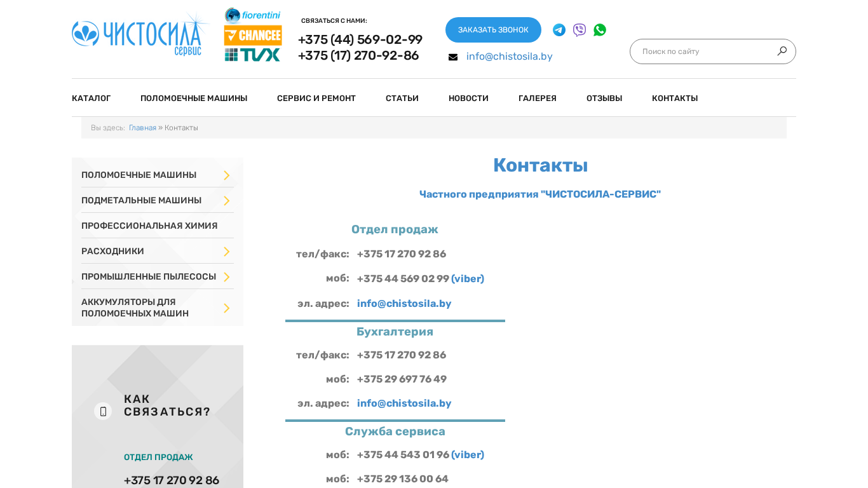868x488 pixels.
Task: Call header number +375 (17) 270-92-86
Action: pyautogui.click(x=358, y=55)
